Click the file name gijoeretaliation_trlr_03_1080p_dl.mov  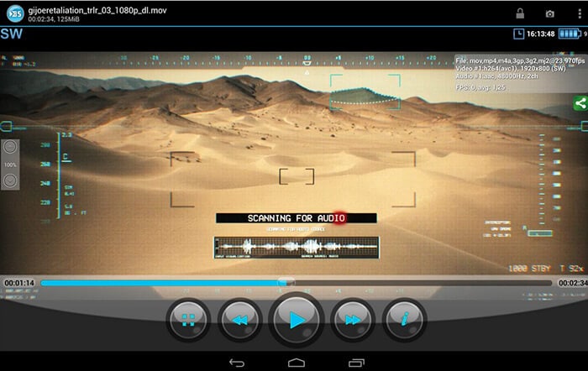pos(97,10)
